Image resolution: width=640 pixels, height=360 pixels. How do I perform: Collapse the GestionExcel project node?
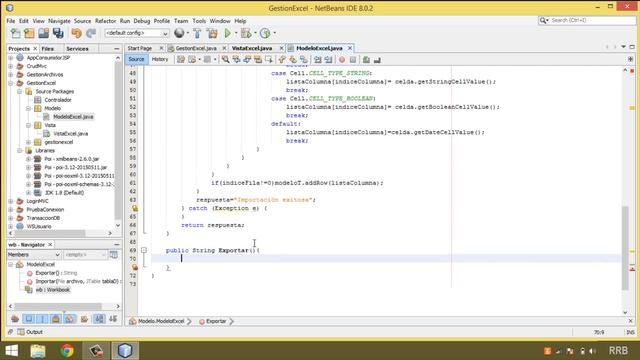(x=11, y=83)
